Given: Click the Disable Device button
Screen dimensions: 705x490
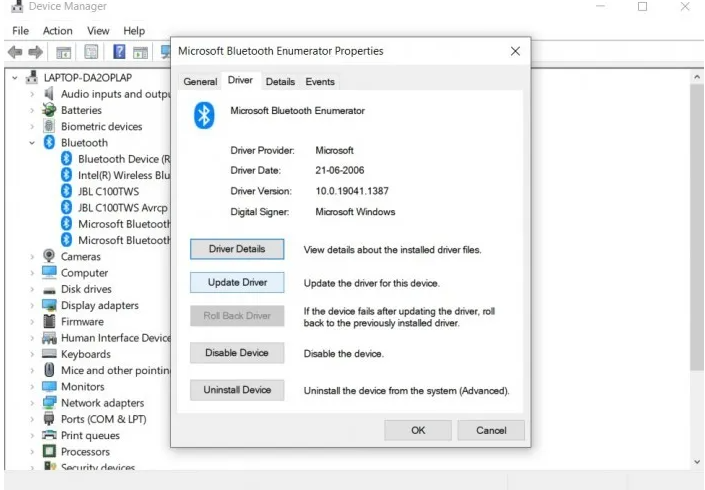Looking at the screenshot, I should point(237,353).
